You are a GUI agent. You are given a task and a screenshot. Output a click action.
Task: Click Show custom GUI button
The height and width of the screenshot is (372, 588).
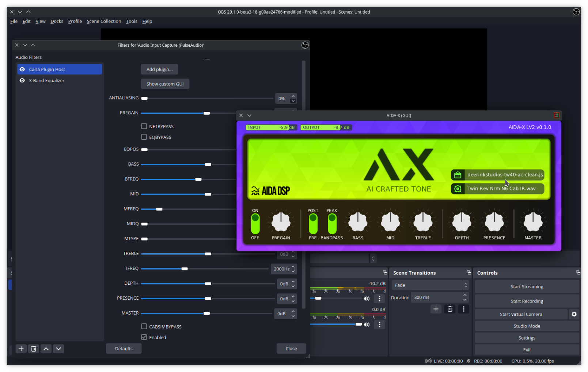(x=165, y=84)
